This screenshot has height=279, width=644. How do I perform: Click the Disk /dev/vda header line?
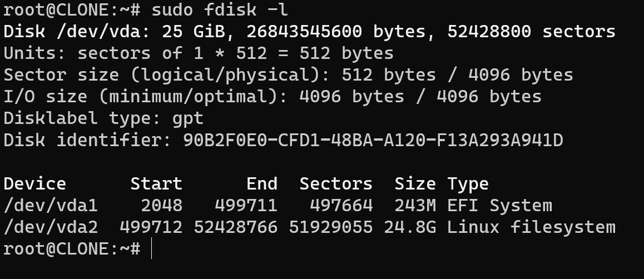pyautogui.click(x=309, y=32)
